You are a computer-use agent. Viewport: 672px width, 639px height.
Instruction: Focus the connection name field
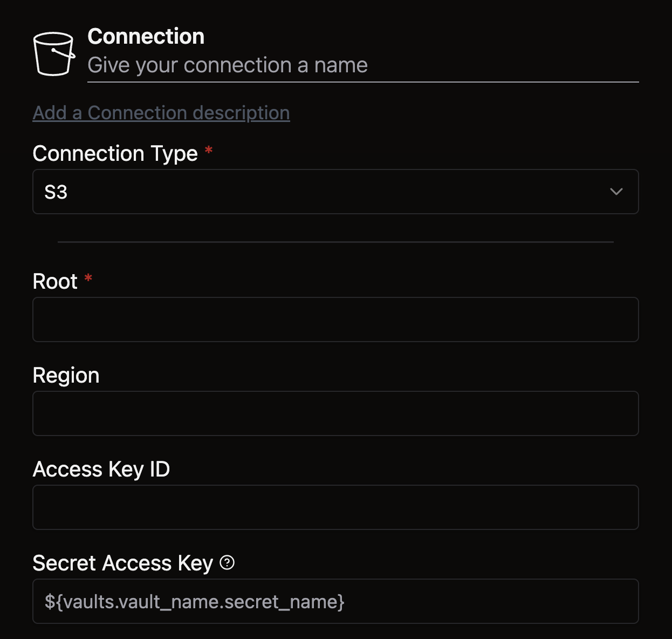coord(362,66)
